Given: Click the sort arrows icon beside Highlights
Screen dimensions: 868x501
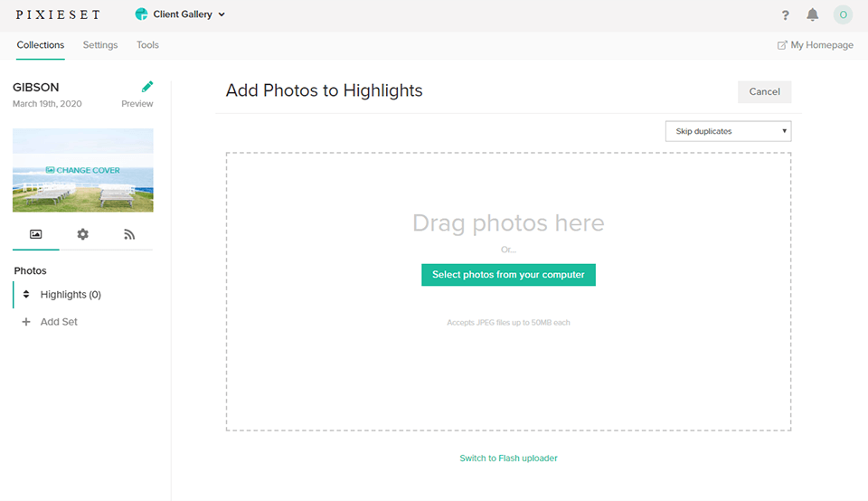Looking at the screenshot, I should point(26,294).
